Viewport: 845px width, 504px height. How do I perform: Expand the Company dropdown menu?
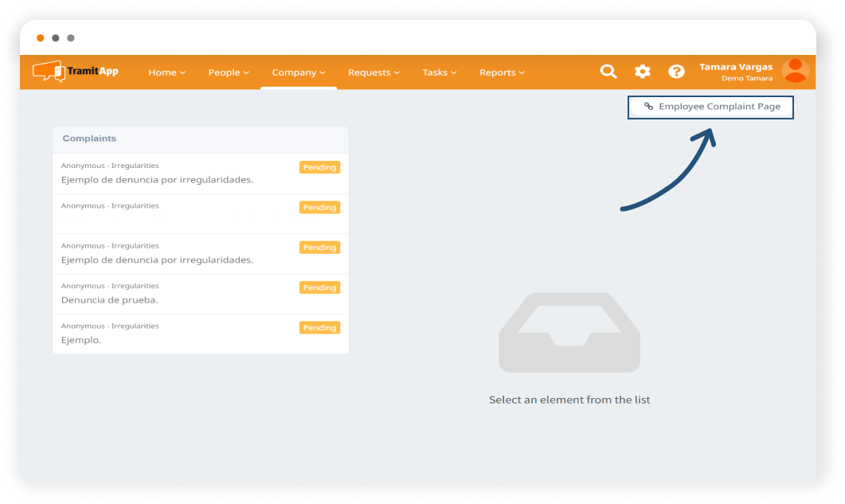tap(299, 72)
